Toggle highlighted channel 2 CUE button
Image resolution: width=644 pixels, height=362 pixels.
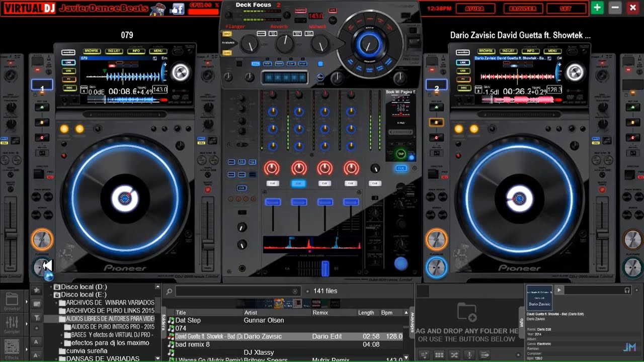tap(299, 184)
